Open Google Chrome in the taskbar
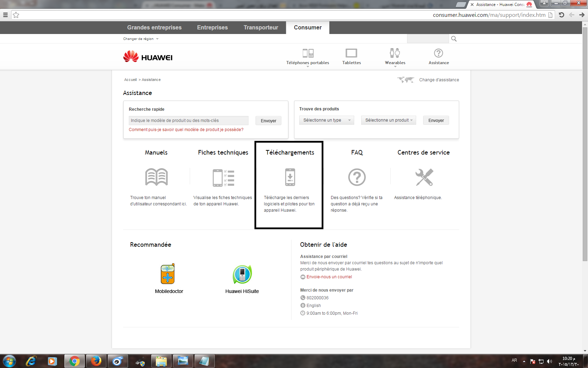The height and width of the screenshot is (368, 588). pos(74,361)
